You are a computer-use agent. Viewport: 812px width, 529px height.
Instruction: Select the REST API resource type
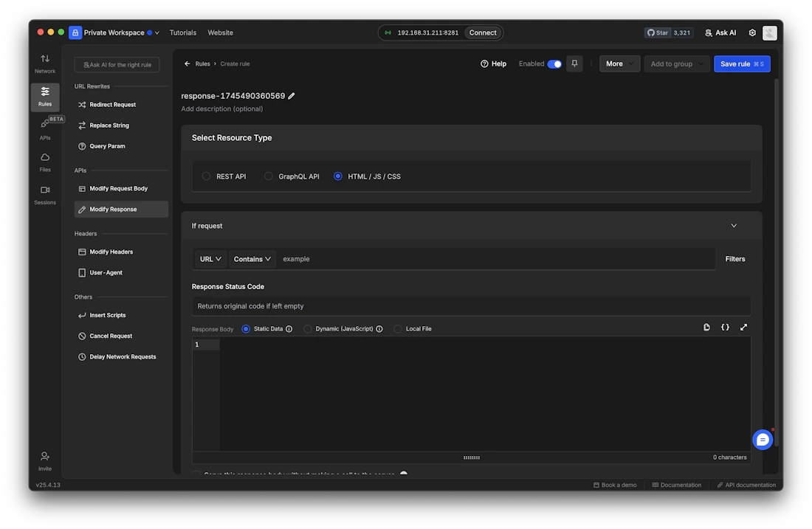207,176
